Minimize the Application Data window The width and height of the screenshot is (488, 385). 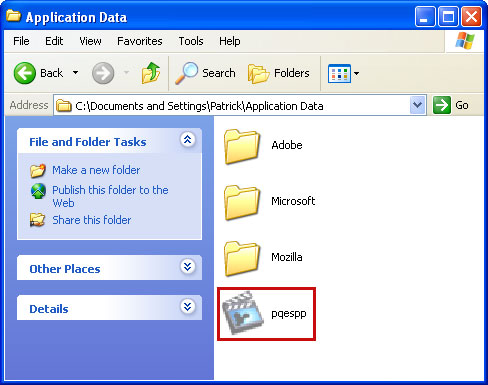pyautogui.click(x=425, y=17)
